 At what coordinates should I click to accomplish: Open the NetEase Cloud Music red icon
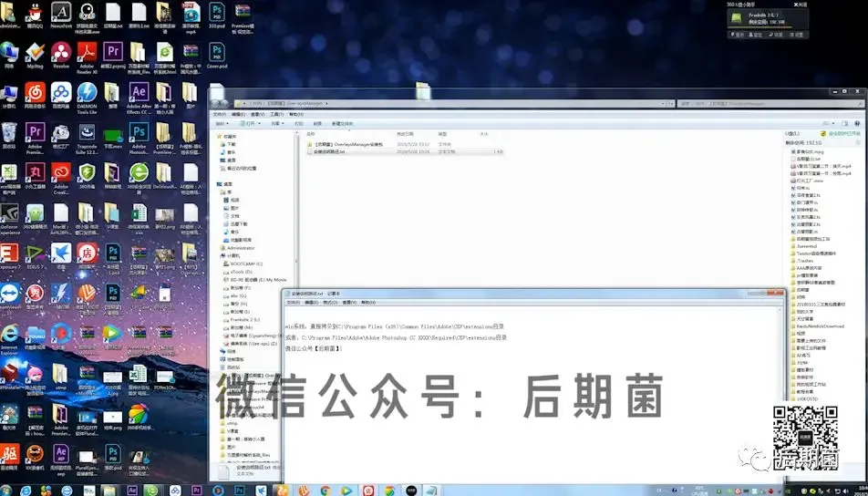coord(35,94)
